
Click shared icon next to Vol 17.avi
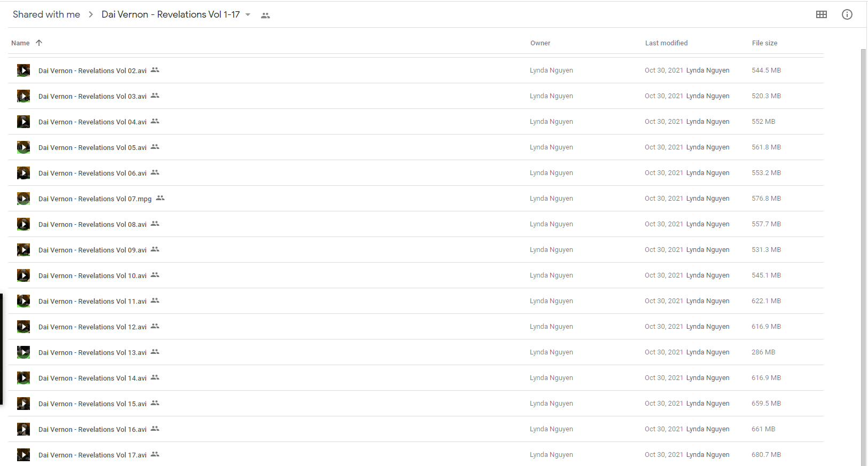155,454
